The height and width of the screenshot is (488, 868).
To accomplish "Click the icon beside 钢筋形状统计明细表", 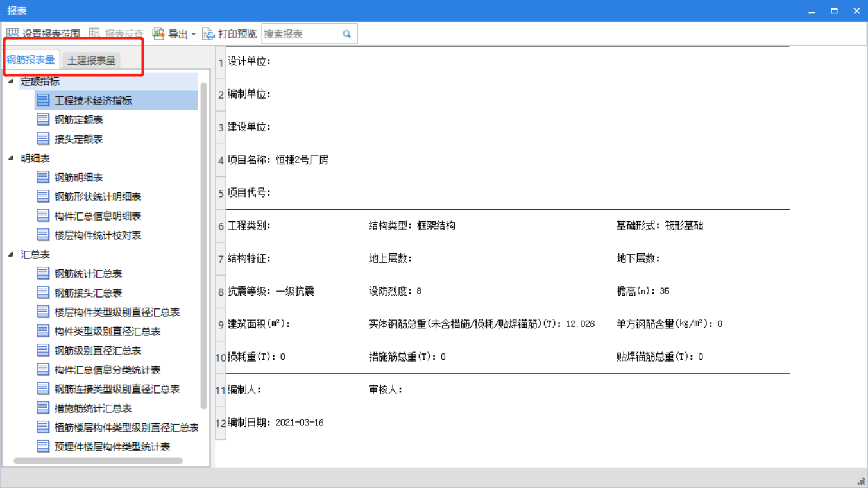I will point(43,196).
